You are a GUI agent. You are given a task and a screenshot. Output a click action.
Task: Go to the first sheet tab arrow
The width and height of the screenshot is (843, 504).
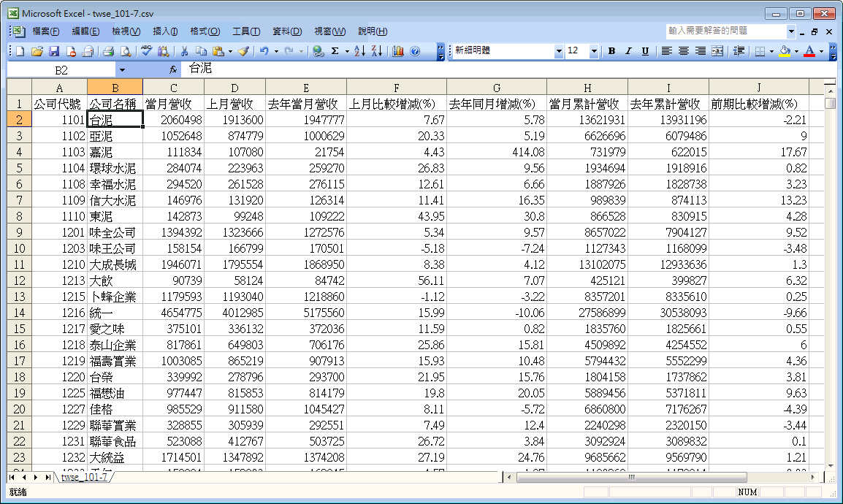coord(12,477)
